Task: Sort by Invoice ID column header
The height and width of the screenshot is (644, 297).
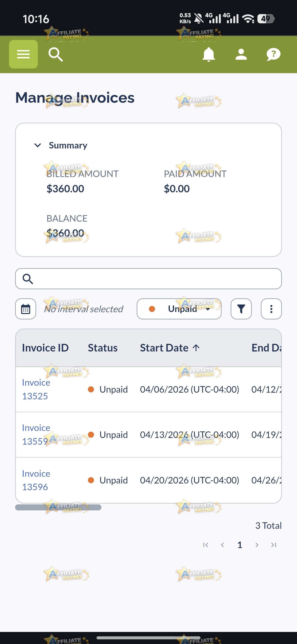Action: click(45, 348)
